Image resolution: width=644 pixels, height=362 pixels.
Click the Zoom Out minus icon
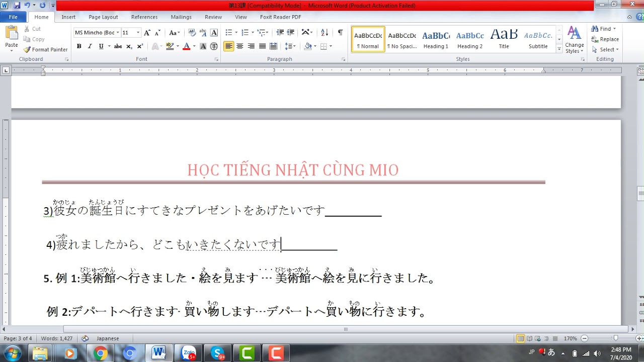click(x=583, y=338)
